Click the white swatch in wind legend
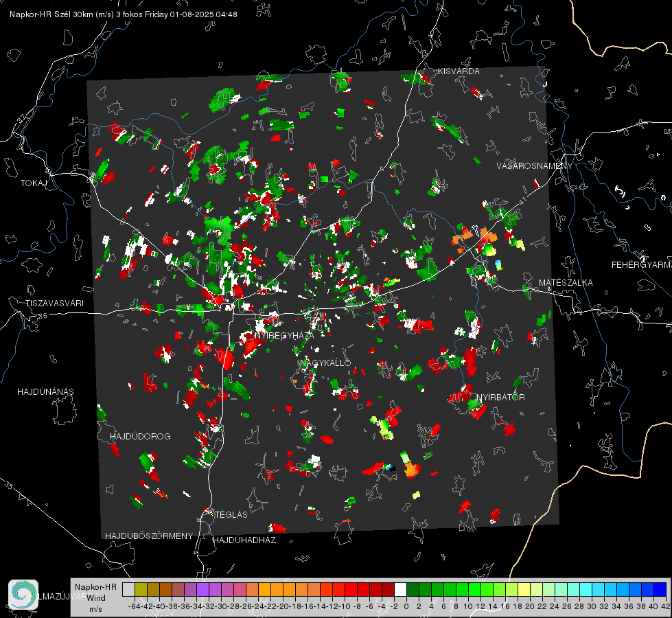The image size is (672, 618). click(x=400, y=590)
